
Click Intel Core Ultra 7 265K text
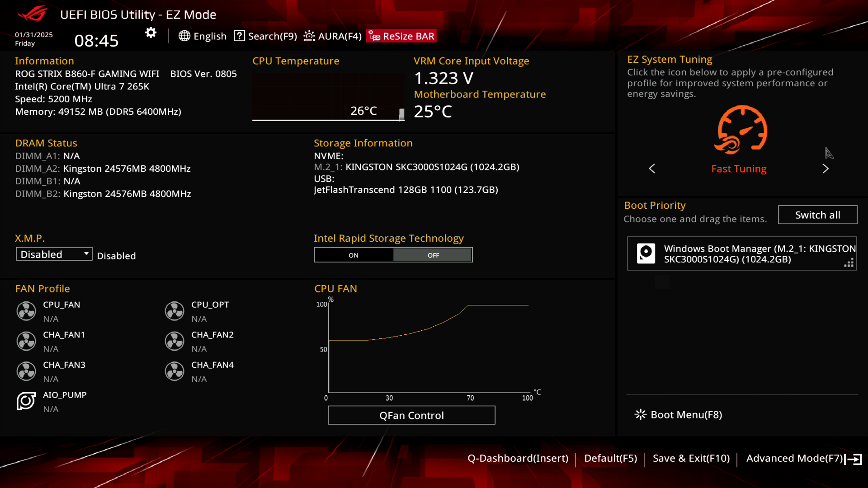[82, 86]
